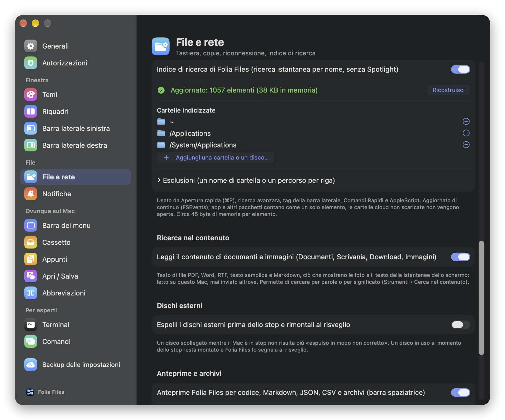Click the Notifiche bell icon

[31, 194]
